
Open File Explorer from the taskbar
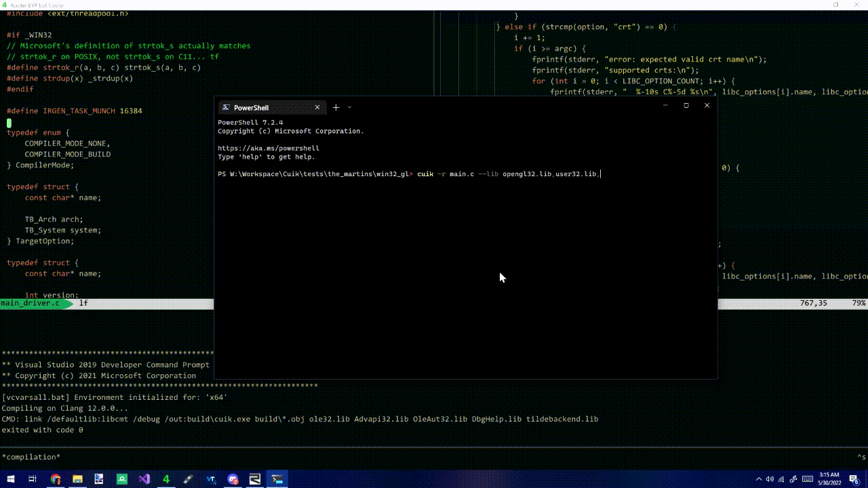(x=77, y=479)
